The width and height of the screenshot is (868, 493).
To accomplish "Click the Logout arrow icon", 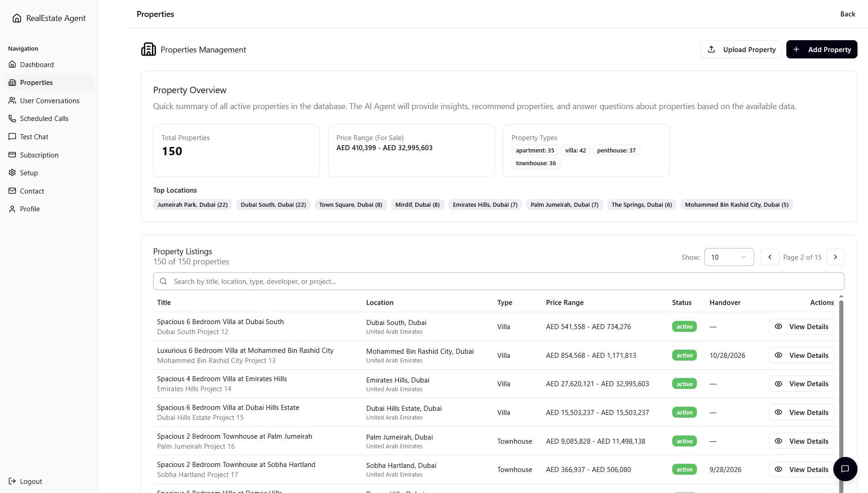I will click(x=12, y=481).
